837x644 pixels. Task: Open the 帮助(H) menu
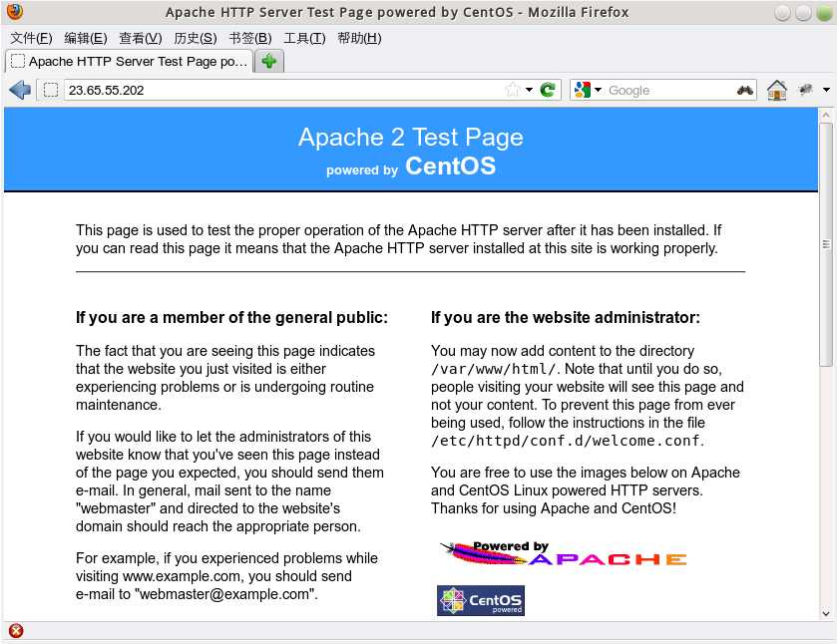point(359,38)
